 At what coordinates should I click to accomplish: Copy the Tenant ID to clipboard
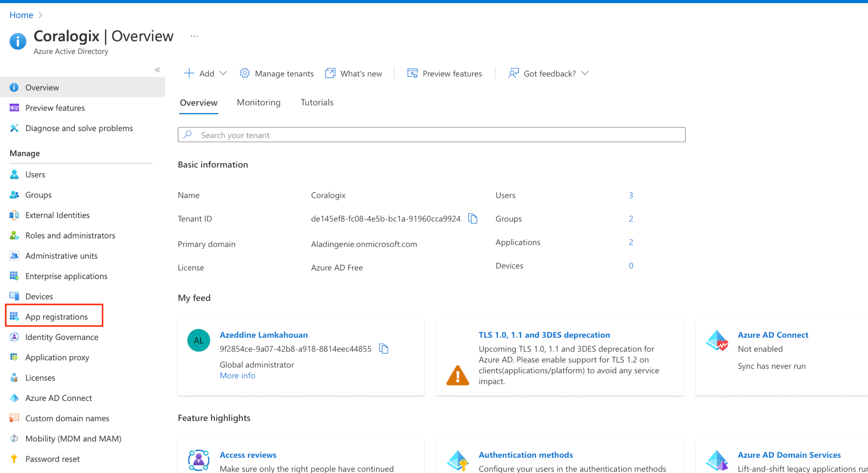pyautogui.click(x=473, y=219)
